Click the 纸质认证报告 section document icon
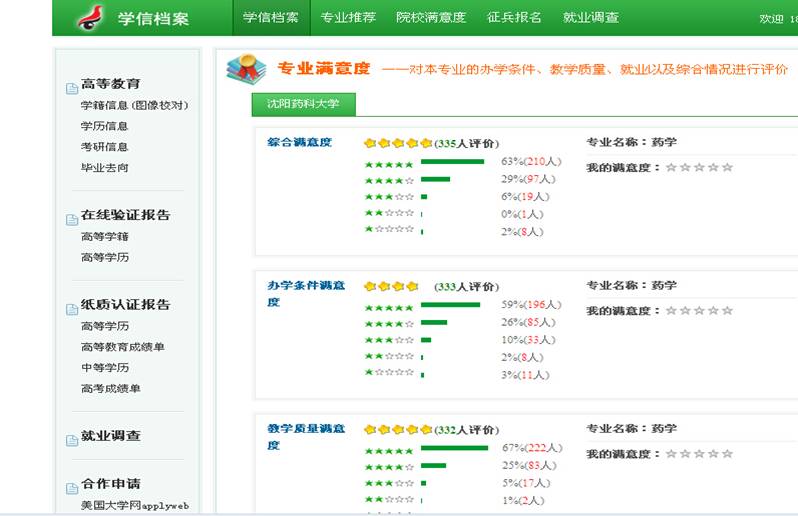This screenshot has height=516, width=798. coord(71,309)
